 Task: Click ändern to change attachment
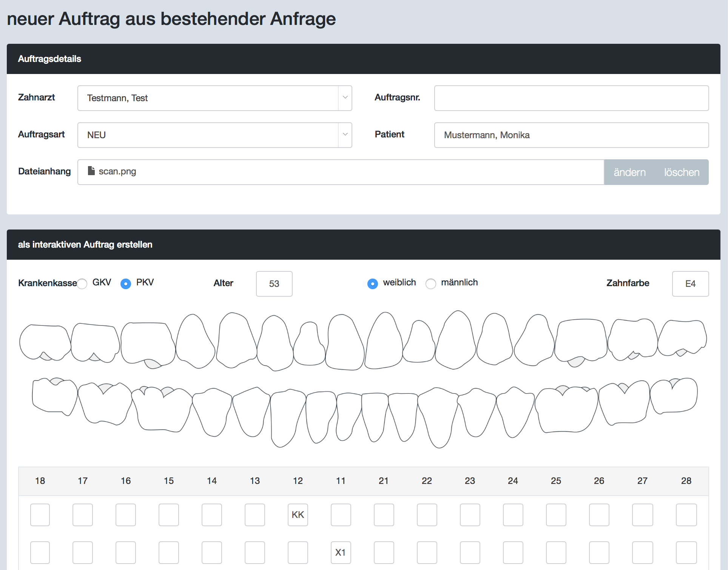(x=629, y=172)
